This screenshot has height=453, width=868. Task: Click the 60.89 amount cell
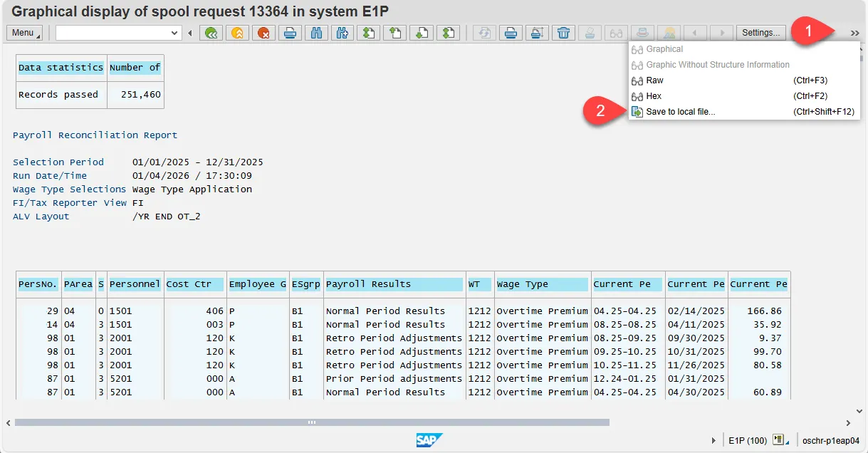(768, 392)
